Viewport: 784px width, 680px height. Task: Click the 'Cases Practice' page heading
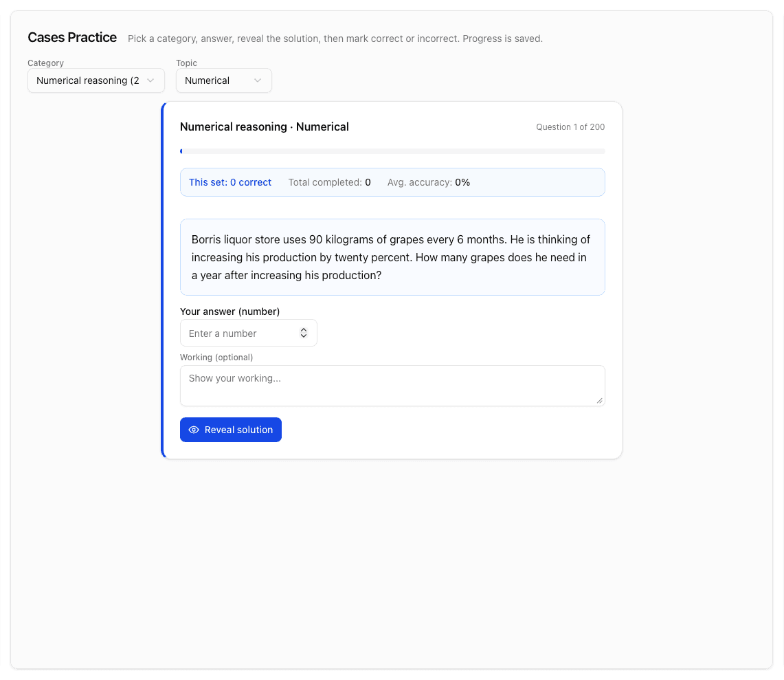point(72,38)
